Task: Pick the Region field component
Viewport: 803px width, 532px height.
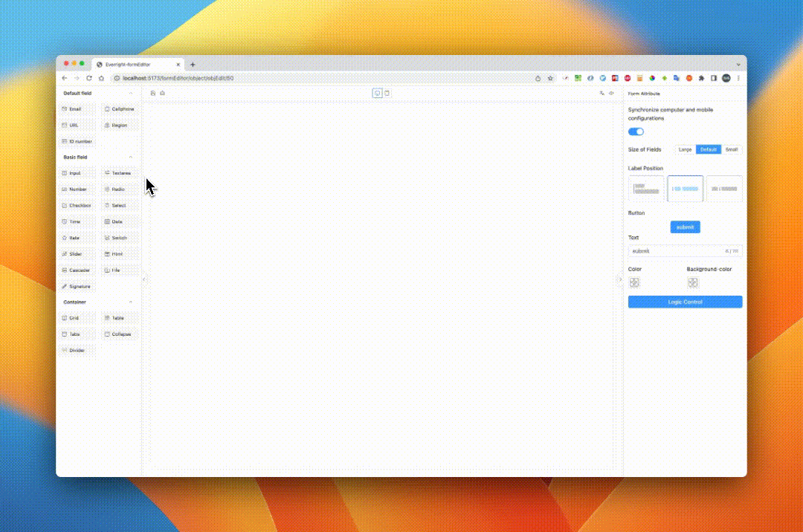Action: (x=120, y=126)
